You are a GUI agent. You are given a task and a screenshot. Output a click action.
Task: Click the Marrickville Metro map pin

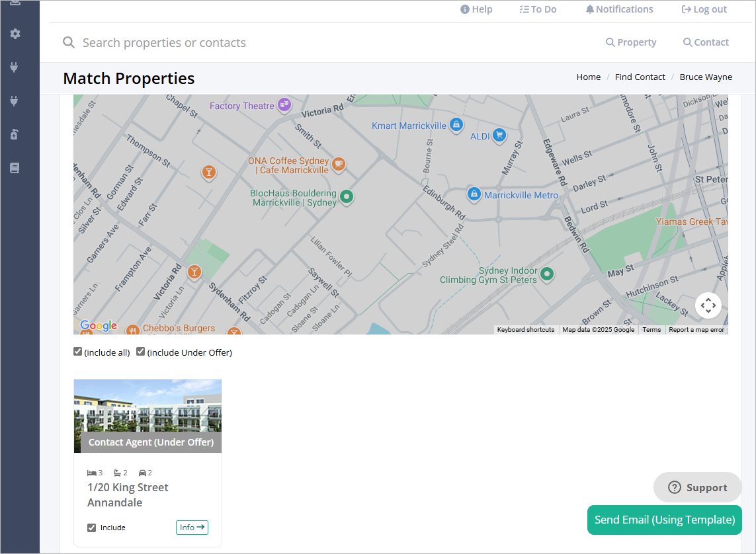474,194
